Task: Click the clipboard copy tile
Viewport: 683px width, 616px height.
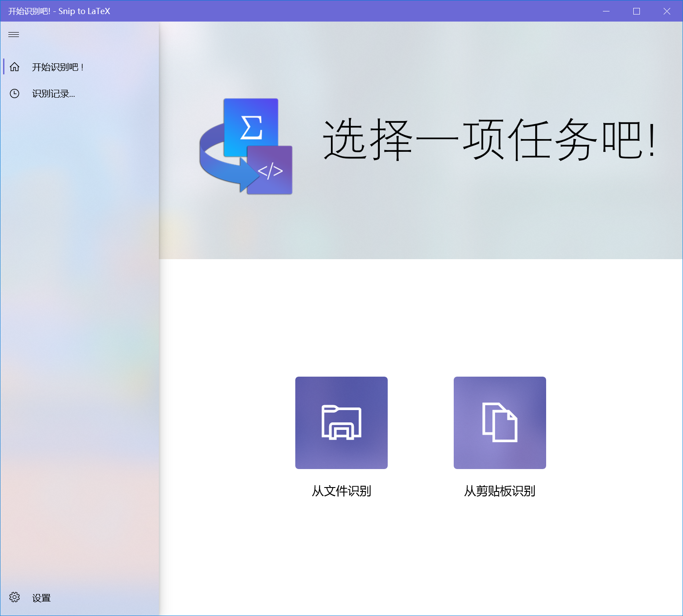Action: coord(500,423)
